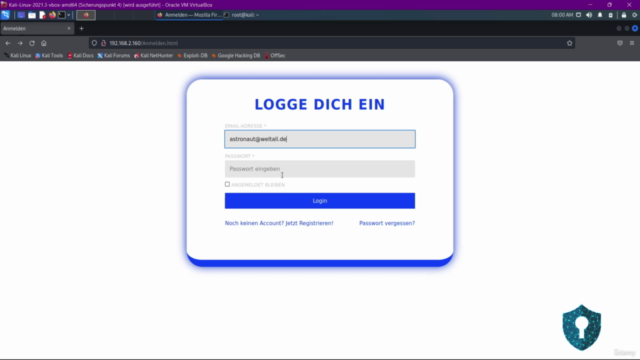Open the display tray icon beside clock

(x=578, y=15)
